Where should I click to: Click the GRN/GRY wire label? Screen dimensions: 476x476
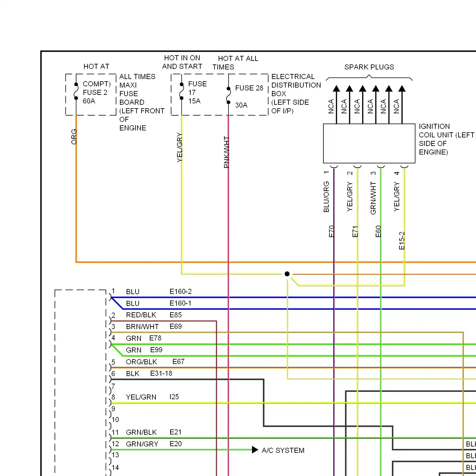[x=142, y=444]
